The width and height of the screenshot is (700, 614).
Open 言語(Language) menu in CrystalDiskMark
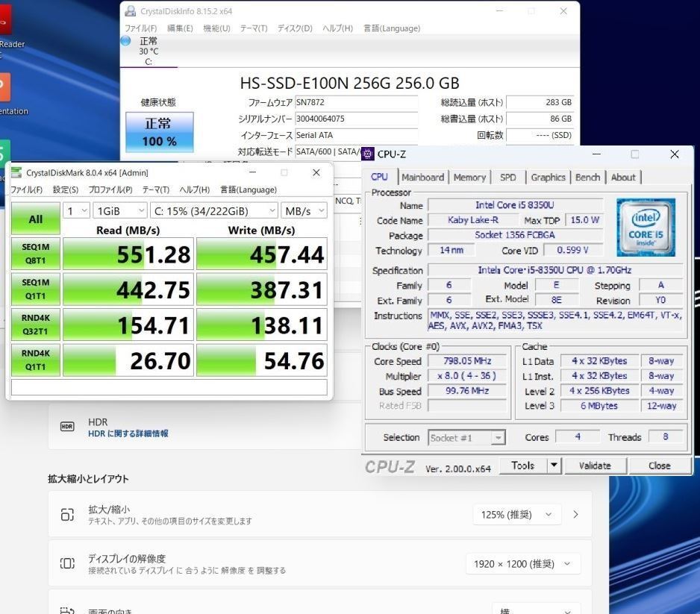[249, 189]
